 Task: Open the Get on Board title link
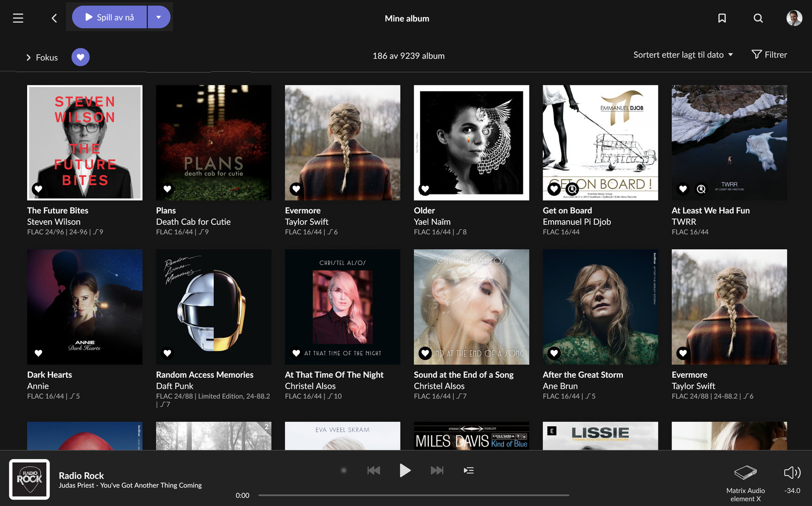click(x=567, y=211)
